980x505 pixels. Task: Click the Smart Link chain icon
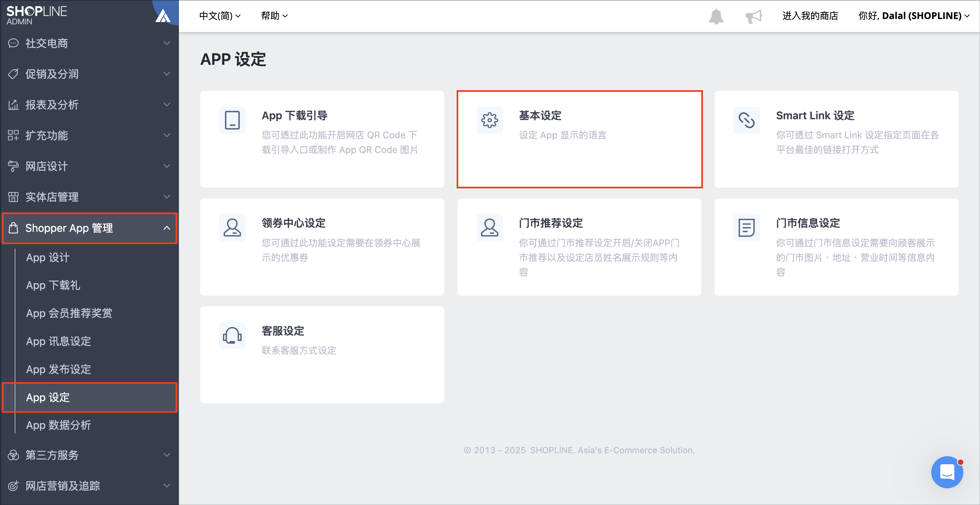coord(746,120)
